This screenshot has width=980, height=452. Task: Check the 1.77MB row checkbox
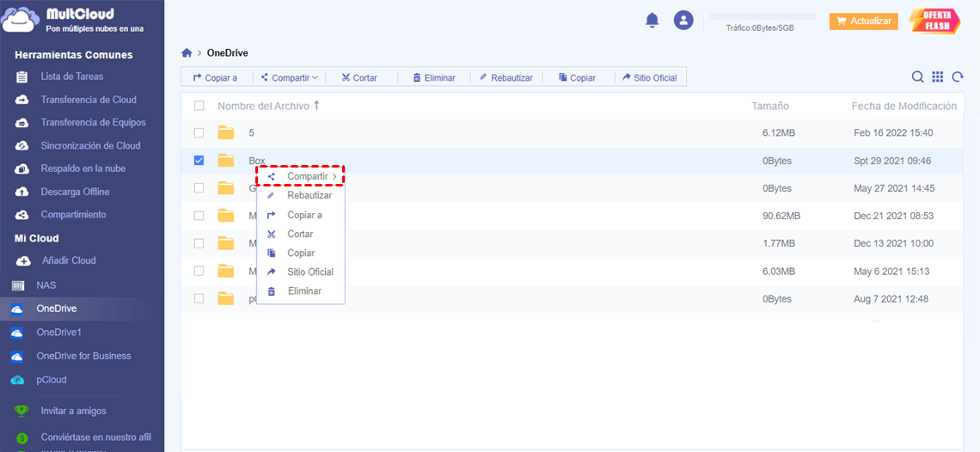pyautogui.click(x=199, y=243)
